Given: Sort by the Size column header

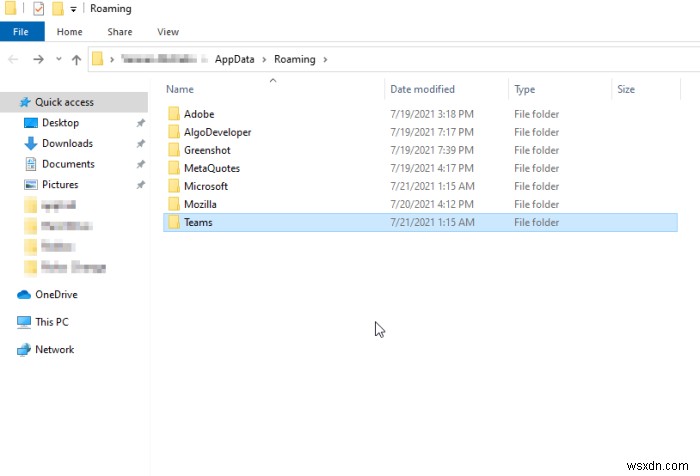Looking at the screenshot, I should pyautogui.click(x=626, y=89).
